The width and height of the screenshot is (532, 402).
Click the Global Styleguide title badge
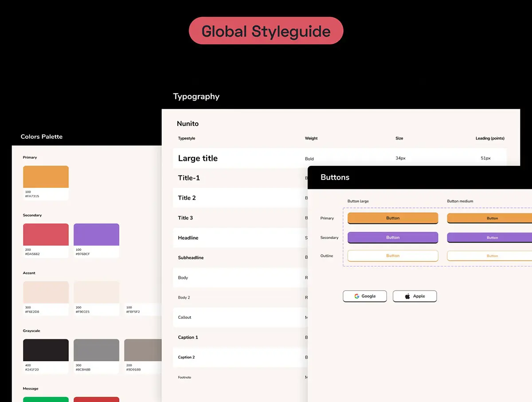tap(266, 31)
